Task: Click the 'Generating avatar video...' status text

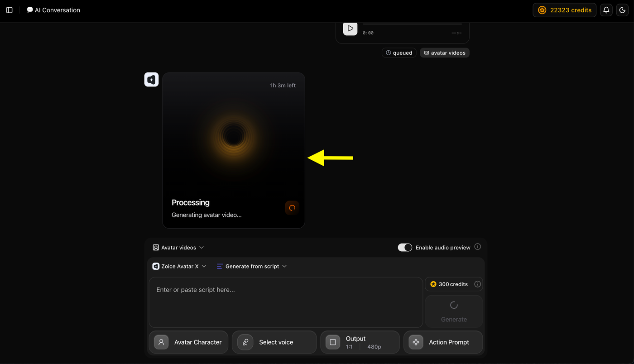Action: pos(207,215)
